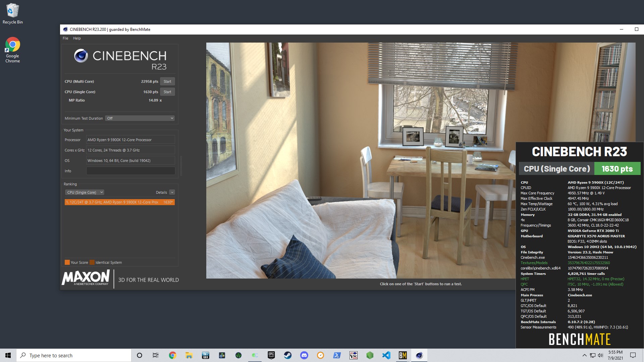Click the green hexagon taskbar icon
This screenshot has width=644, height=362.
tap(370, 355)
